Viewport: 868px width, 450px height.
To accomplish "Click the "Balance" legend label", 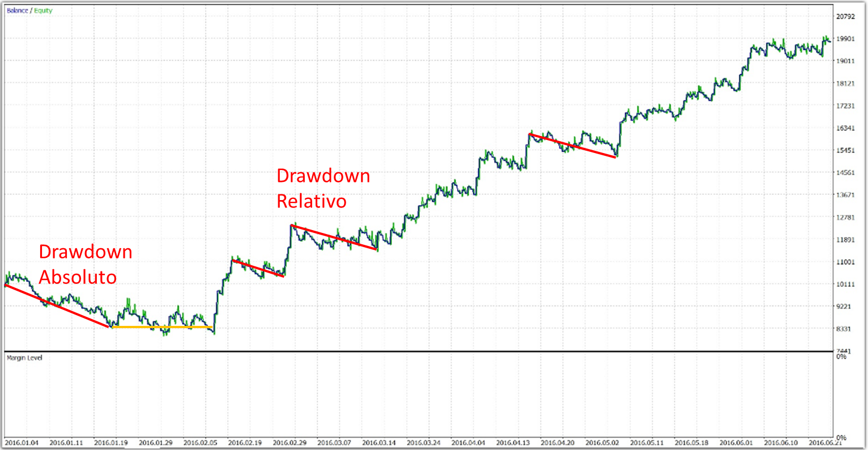I will pos(17,11).
